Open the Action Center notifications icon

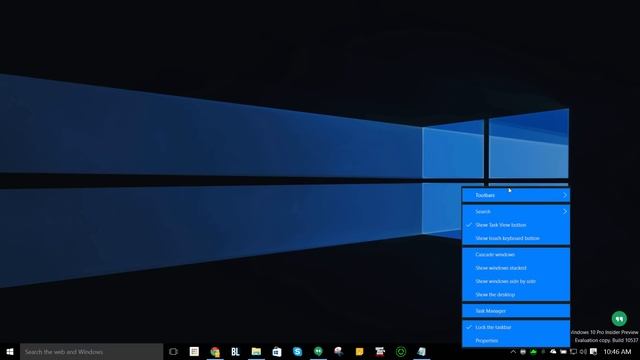coord(593,351)
